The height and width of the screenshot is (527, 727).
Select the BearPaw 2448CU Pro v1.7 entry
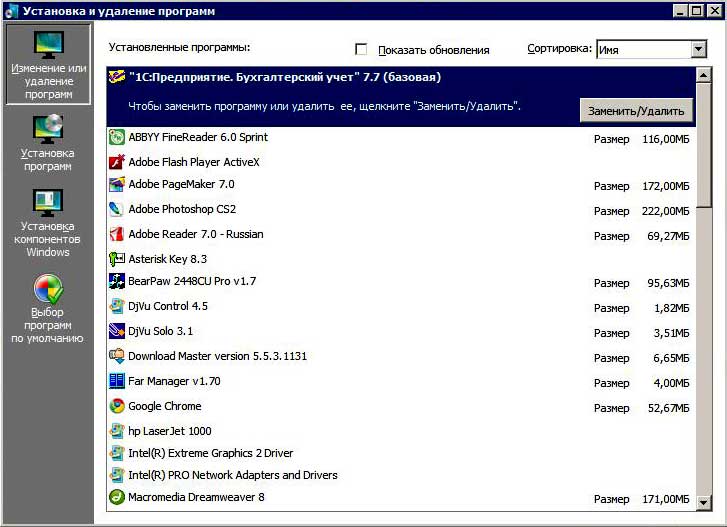click(x=192, y=282)
